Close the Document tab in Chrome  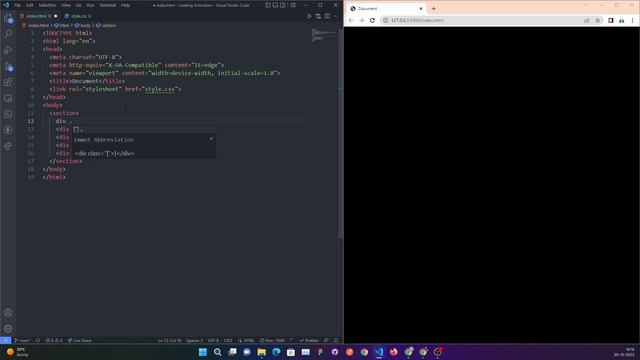(421, 8)
